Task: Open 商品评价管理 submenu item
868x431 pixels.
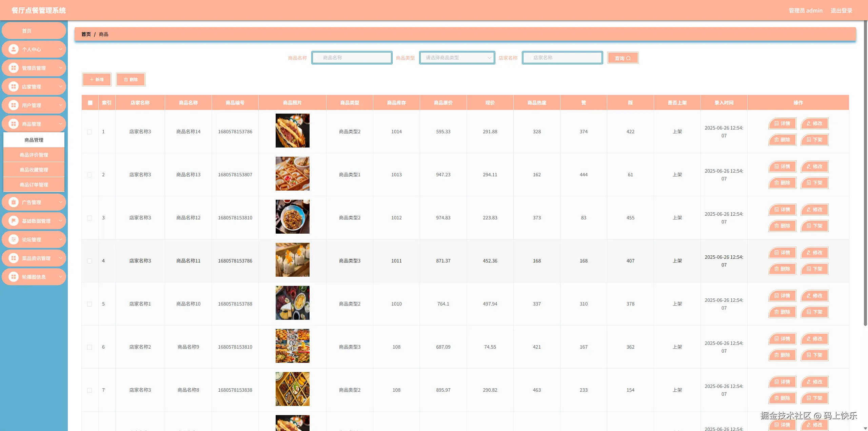Action: pos(34,155)
